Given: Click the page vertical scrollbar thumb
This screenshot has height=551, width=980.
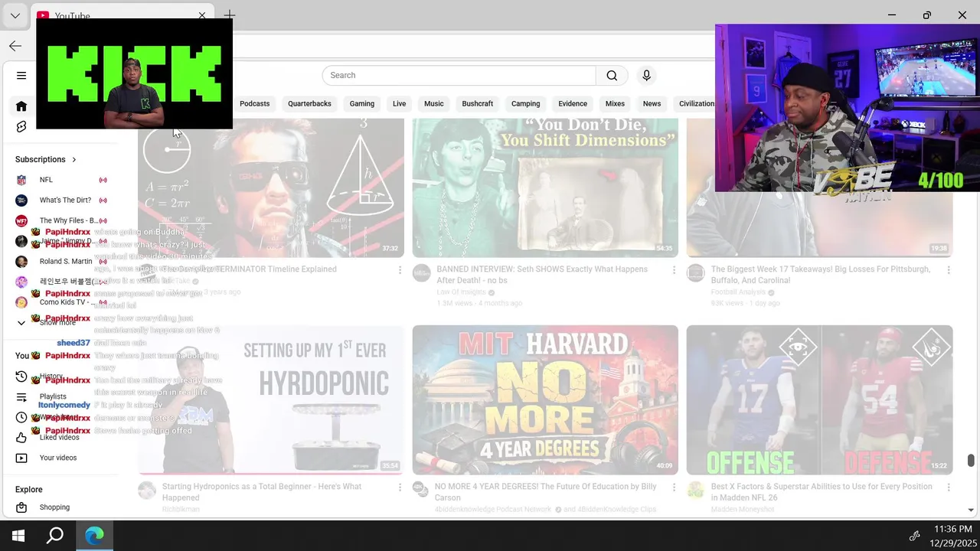Looking at the screenshot, I should tap(971, 460).
